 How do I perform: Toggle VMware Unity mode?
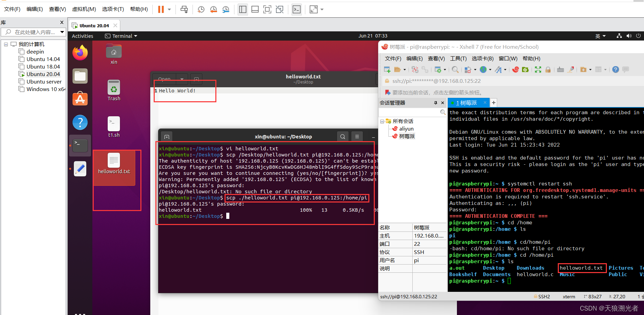280,9
